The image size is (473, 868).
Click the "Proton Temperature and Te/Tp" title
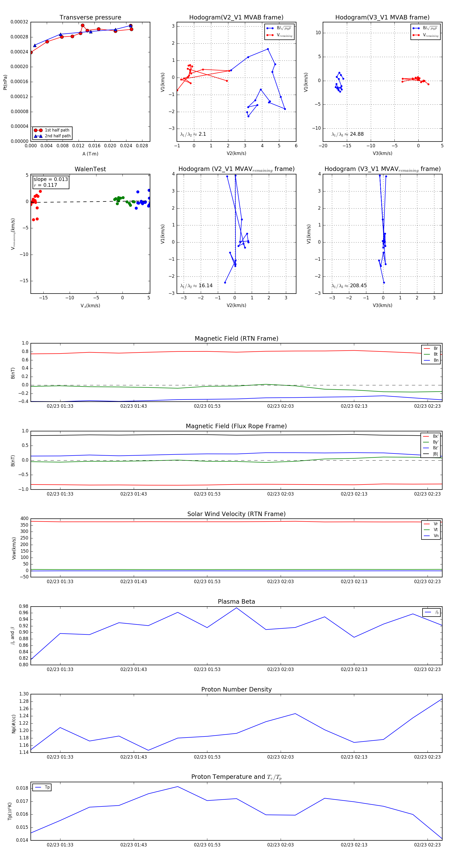[236, 777]
